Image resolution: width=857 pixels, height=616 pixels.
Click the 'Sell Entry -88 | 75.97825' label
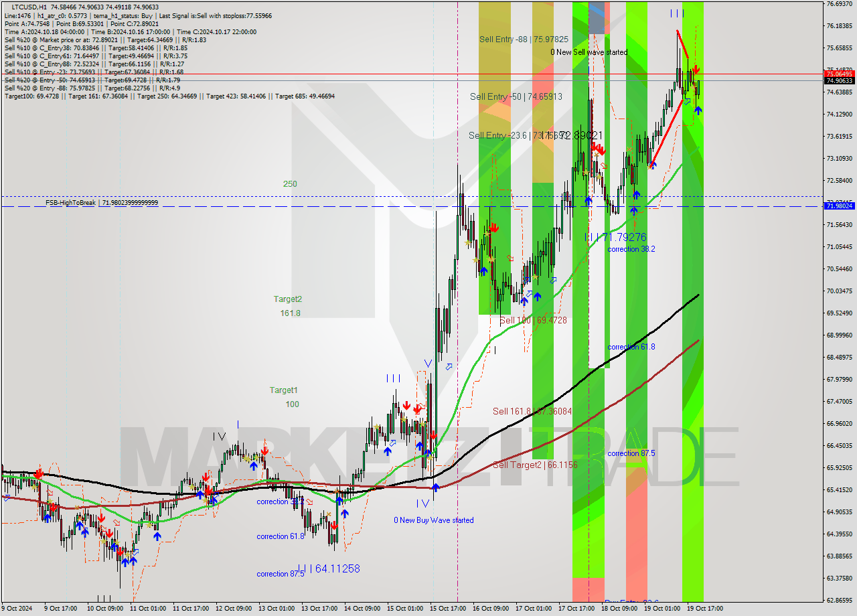(x=524, y=39)
